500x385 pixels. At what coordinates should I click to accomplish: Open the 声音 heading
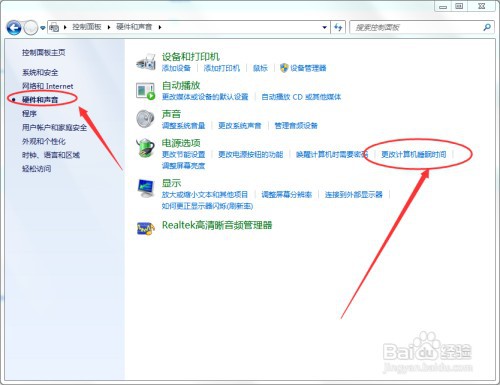click(x=171, y=114)
